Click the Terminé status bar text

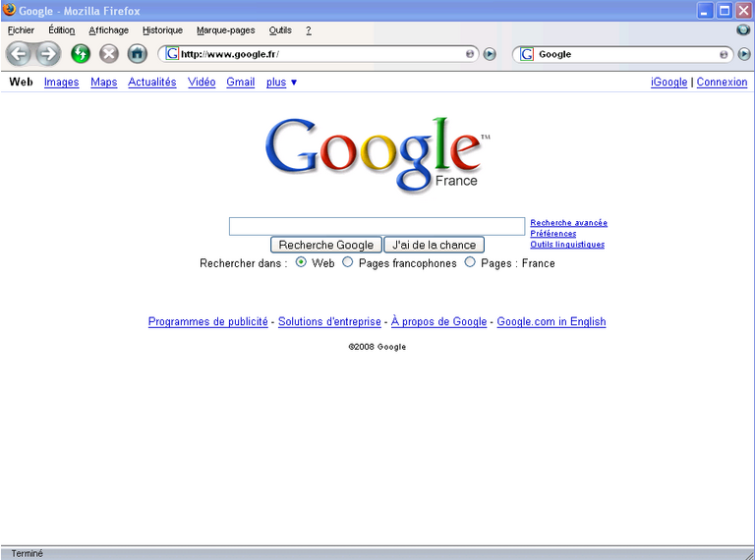(x=27, y=553)
